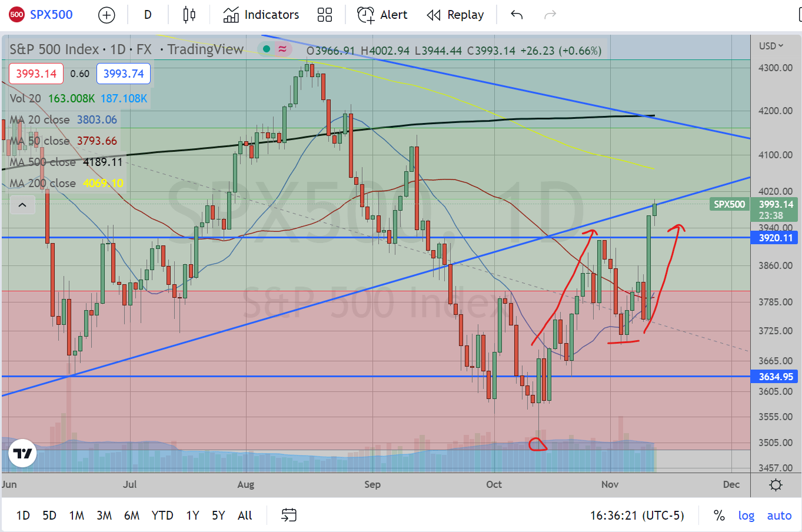Click the add symbol plus icon
Viewport: 802px width, 532px height.
107,15
